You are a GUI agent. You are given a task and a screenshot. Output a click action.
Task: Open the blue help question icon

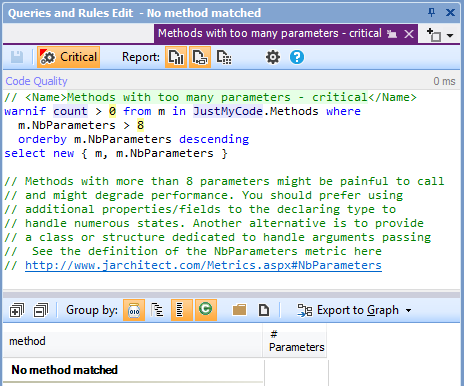pyautogui.click(x=297, y=57)
